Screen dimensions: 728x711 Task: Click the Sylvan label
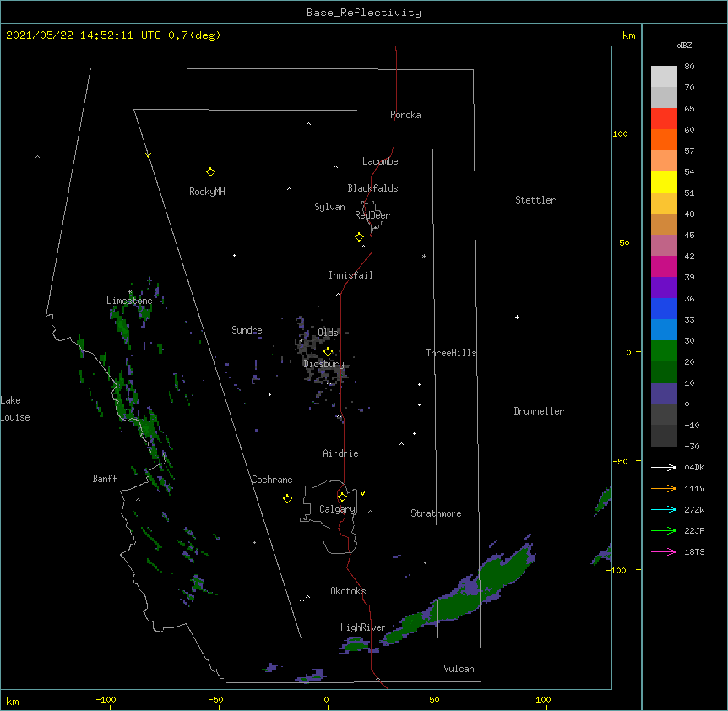click(x=329, y=208)
